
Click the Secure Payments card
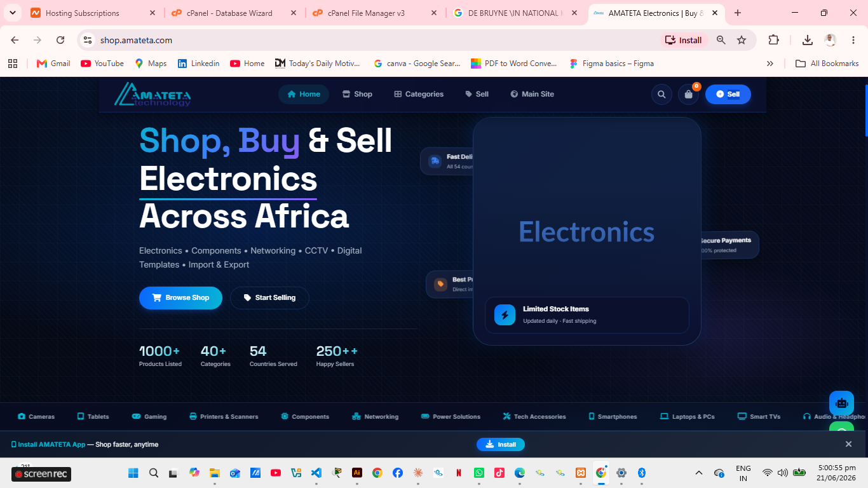pos(729,245)
